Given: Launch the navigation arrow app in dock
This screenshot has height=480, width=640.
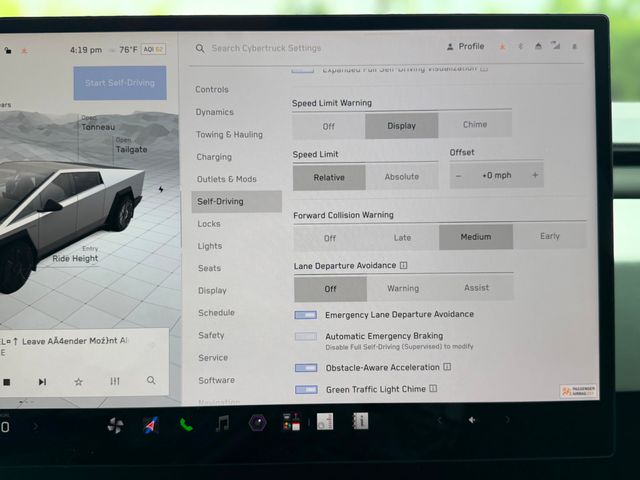Looking at the screenshot, I should click(x=151, y=425).
